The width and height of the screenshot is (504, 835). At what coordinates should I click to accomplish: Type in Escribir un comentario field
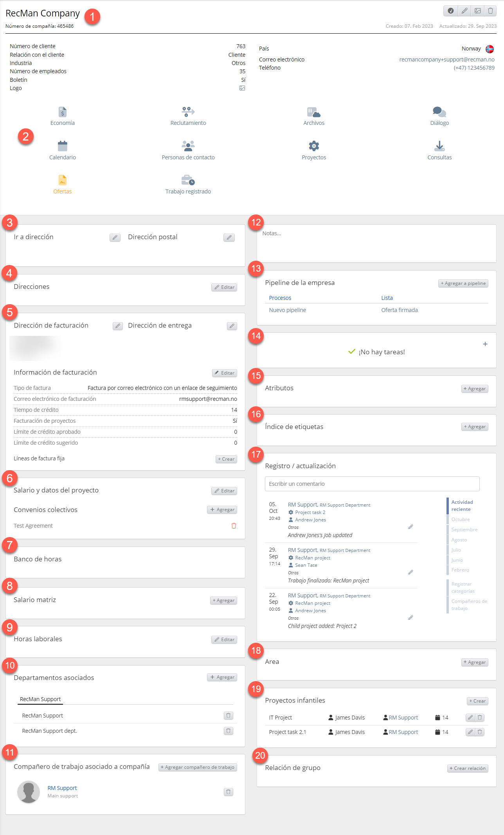pyautogui.click(x=372, y=484)
